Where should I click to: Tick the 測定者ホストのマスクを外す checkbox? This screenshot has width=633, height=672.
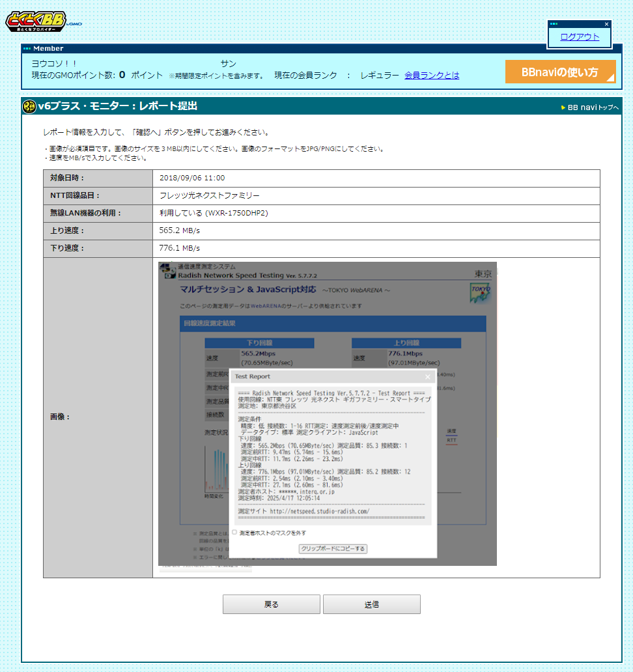(x=234, y=532)
